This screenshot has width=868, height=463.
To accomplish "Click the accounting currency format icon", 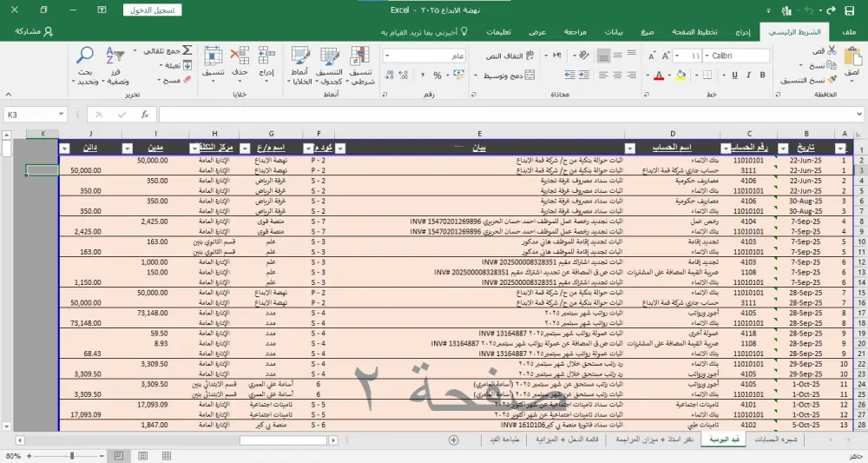I will [458, 75].
